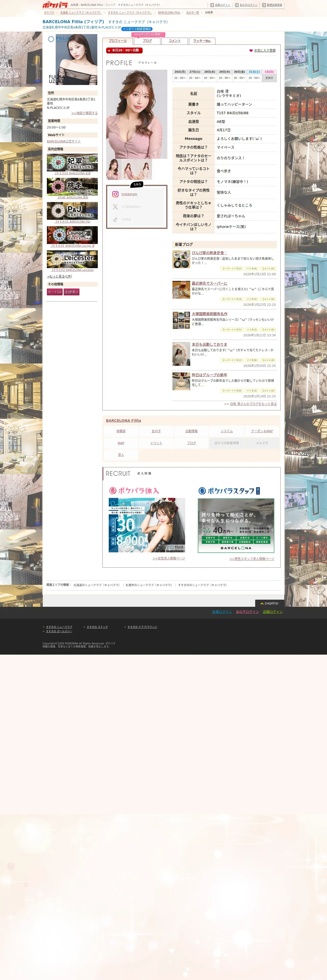Image resolution: width=327 pixels, height=980 pixels.
Task: Click the すすきの スナック footer link
Action: tap(97, 627)
